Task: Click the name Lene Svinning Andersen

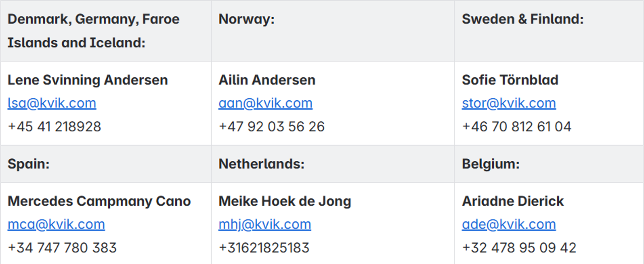Action: point(88,80)
